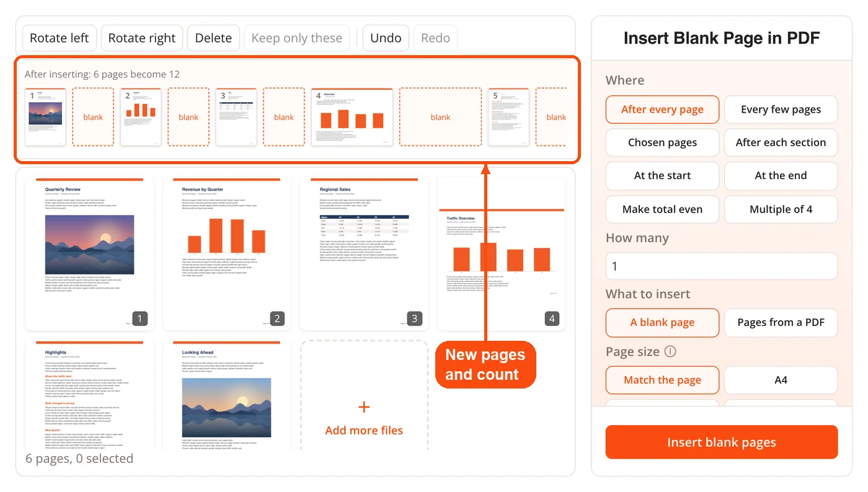Click preview strip thumbnail of page 4
The width and height of the screenshot is (868, 492).
(352, 117)
